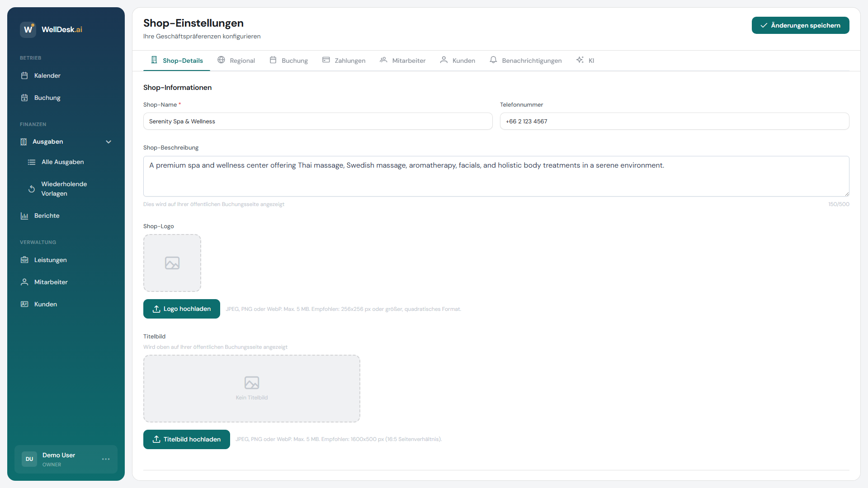Viewport: 868px width, 488px height.
Task: Click the Shop-Name input field
Action: 317,122
